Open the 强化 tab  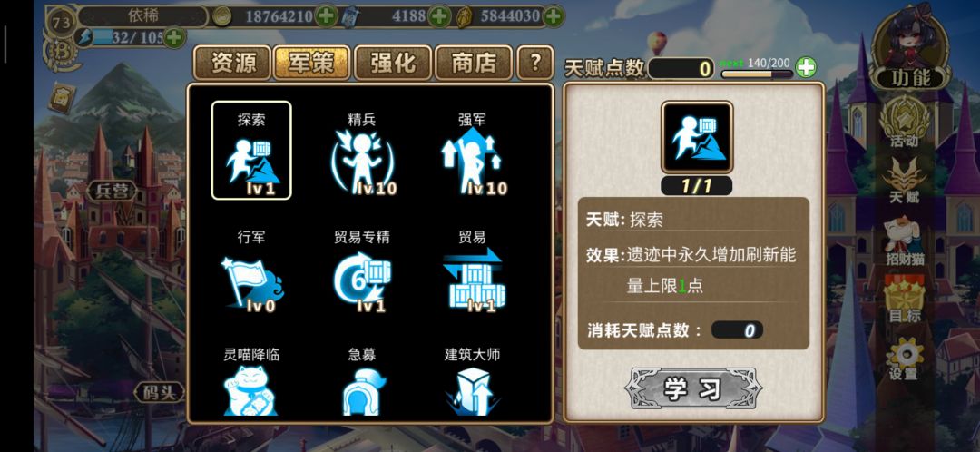click(393, 63)
